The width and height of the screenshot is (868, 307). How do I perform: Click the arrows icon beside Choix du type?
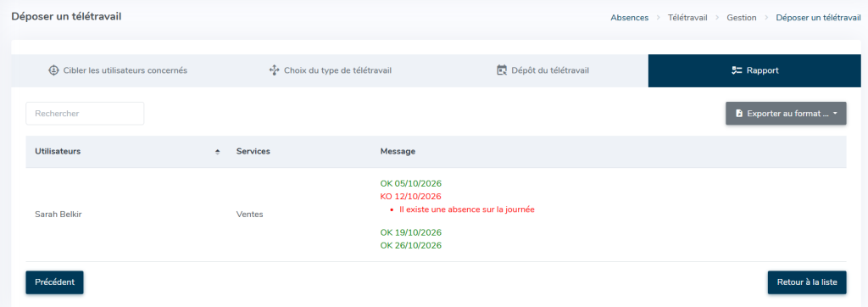pyautogui.click(x=274, y=70)
